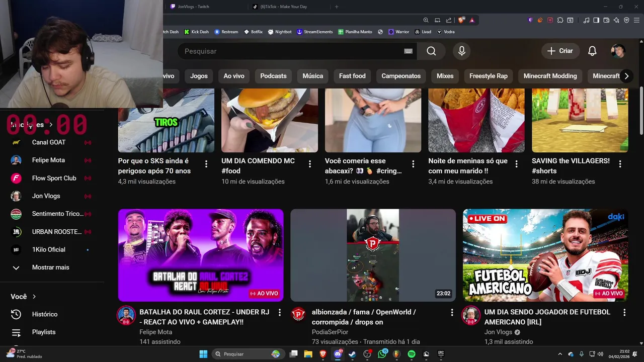The height and width of the screenshot is (362, 644).
Task: Select the Podcasts filter chip
Action: pyautogui.click(x=273, y=76)
